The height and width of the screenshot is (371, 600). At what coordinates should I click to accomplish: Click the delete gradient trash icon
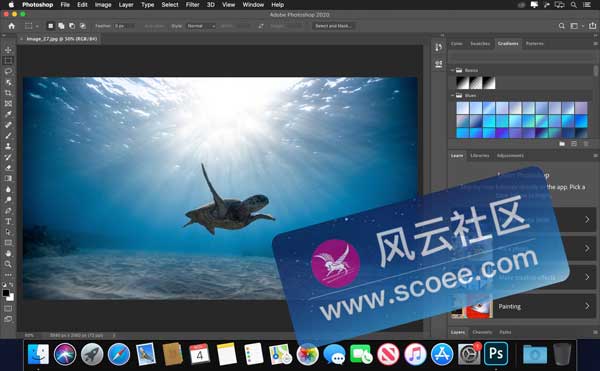(586, 144)
